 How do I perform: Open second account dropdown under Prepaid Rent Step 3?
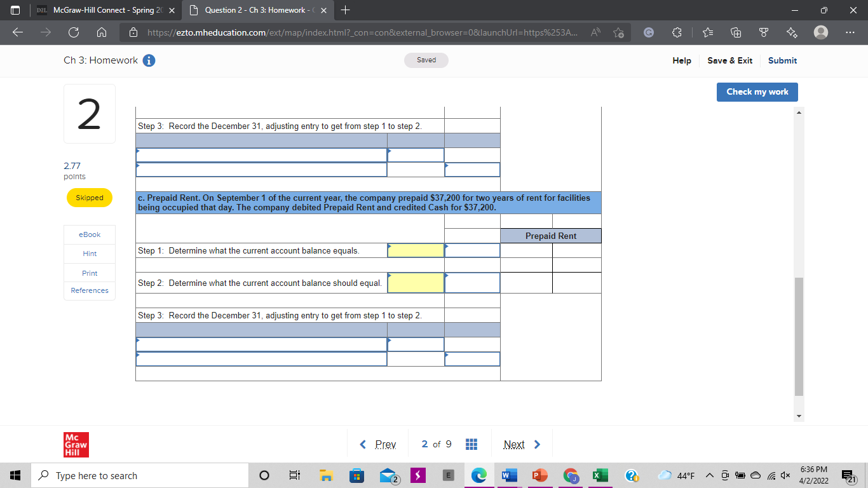[x=261, y=359]
